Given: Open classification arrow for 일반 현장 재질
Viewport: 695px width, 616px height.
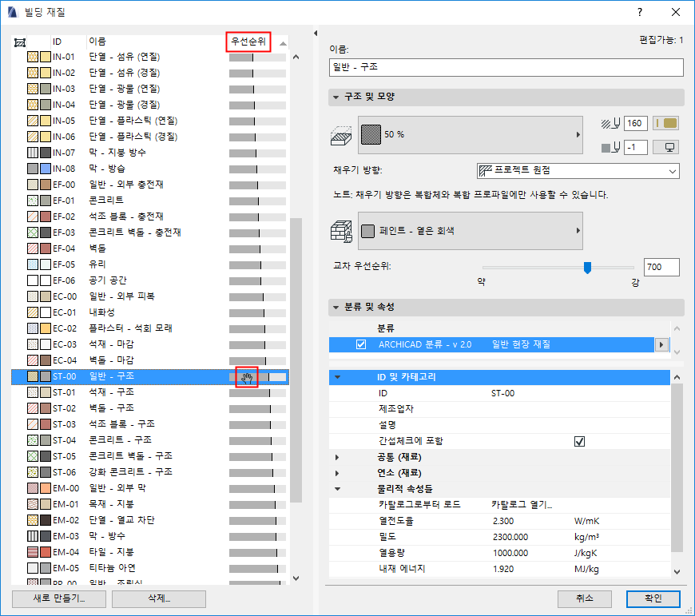Looking at the screenshot, I should pos(661,344).
